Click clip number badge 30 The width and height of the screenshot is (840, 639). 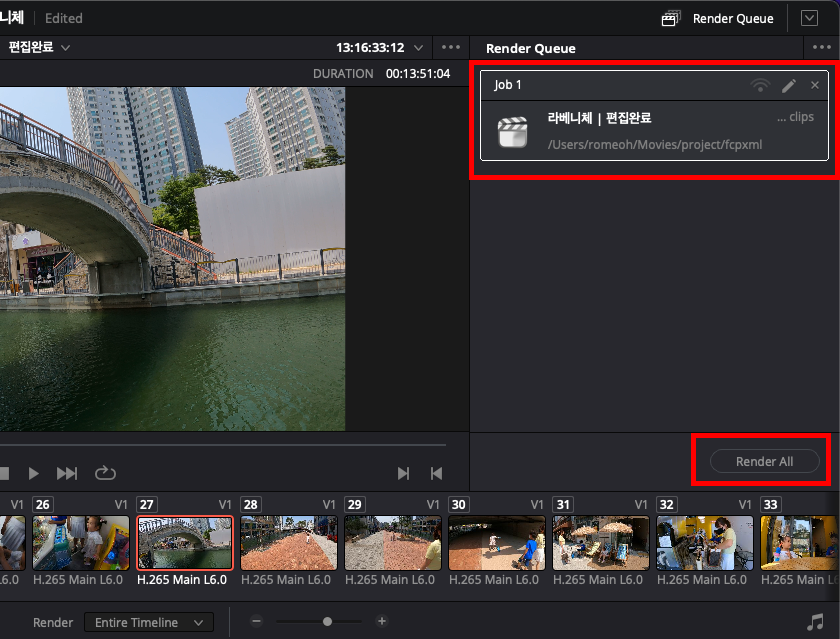point(459,505)
